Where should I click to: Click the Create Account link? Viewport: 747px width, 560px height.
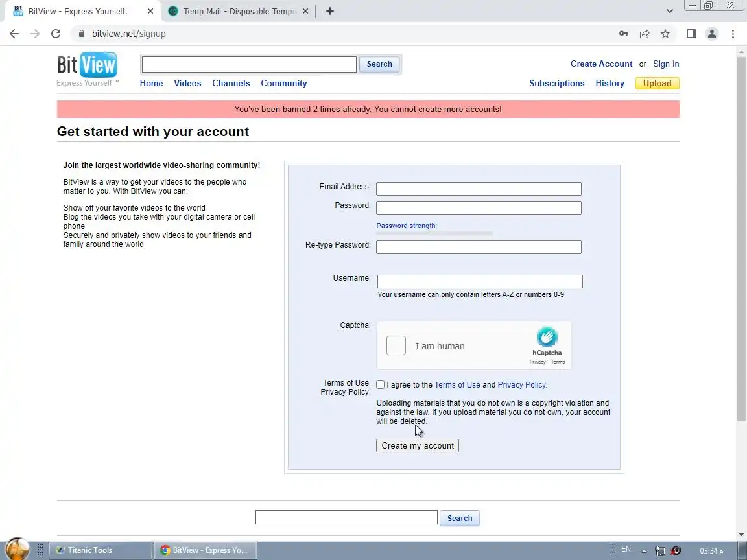click(x=601, y=64)
